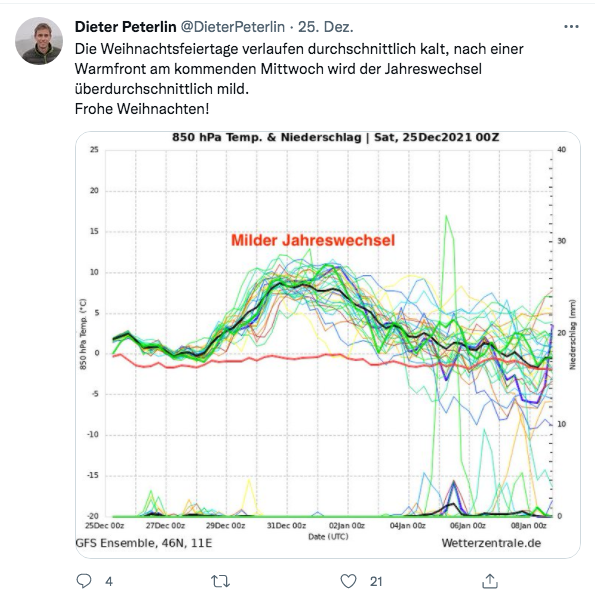Click the retweet arrows icon
Screen dimensions: 595x596
click(x=220, y=581)
